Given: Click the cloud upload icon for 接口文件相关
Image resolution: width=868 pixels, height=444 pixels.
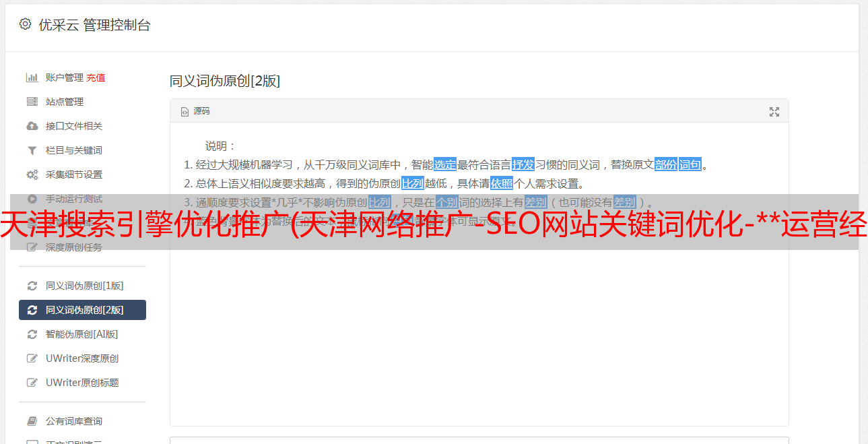Looking at the screenshot, I should tap(32, 126).
